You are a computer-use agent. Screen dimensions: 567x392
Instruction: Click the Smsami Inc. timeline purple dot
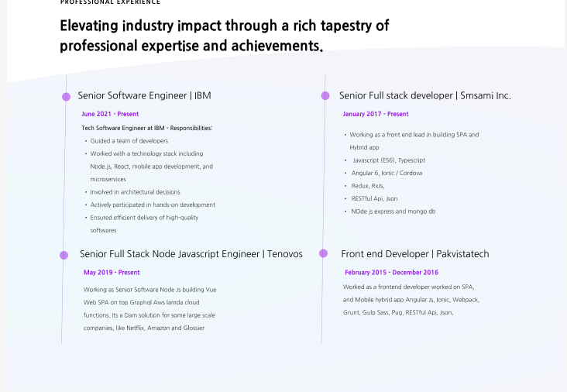pos(325,95)
